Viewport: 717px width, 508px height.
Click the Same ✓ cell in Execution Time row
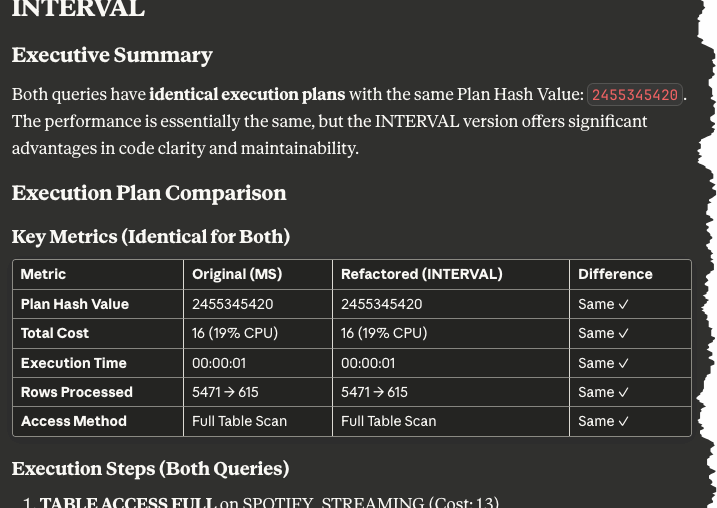pyautogui.click(x=603, y=363)
